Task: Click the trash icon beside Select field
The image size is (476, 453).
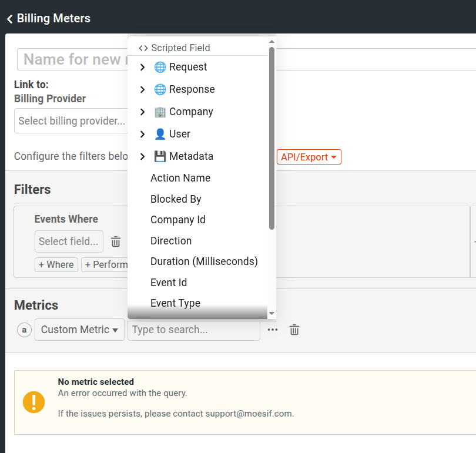Action: 115,241
